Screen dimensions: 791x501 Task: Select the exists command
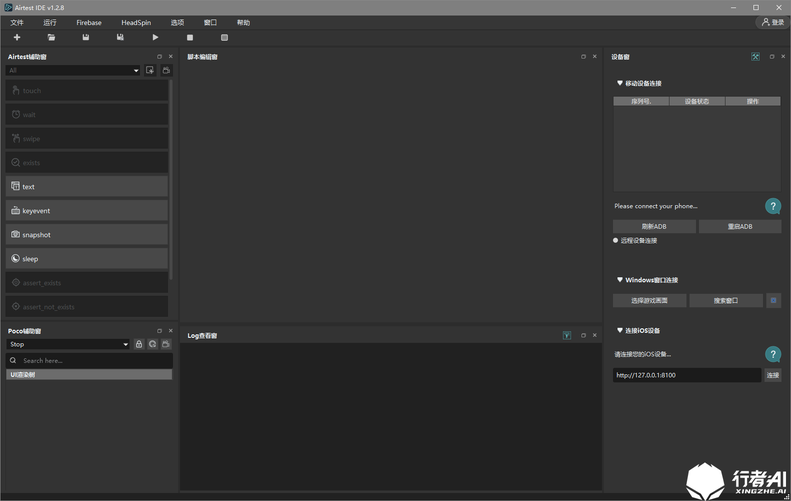click(x=87, y=162)
